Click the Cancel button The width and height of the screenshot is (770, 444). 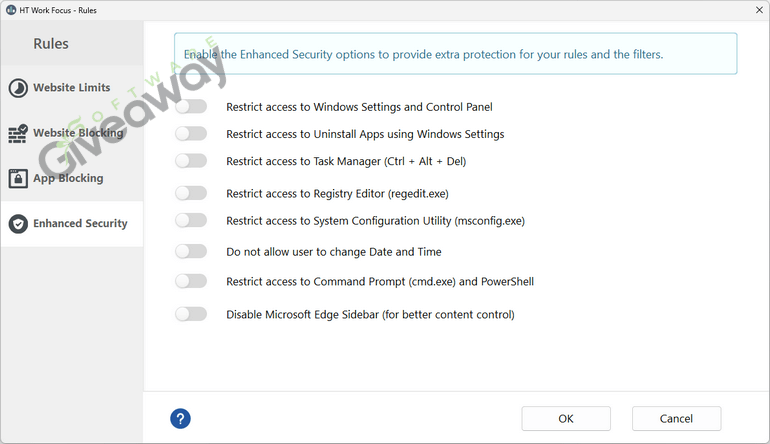point(676,418)
